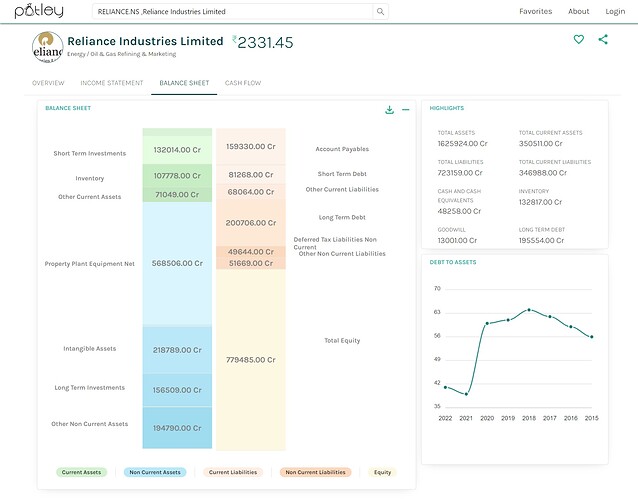Click the 71049.00 Cr other current assets block

click(177, 195)
